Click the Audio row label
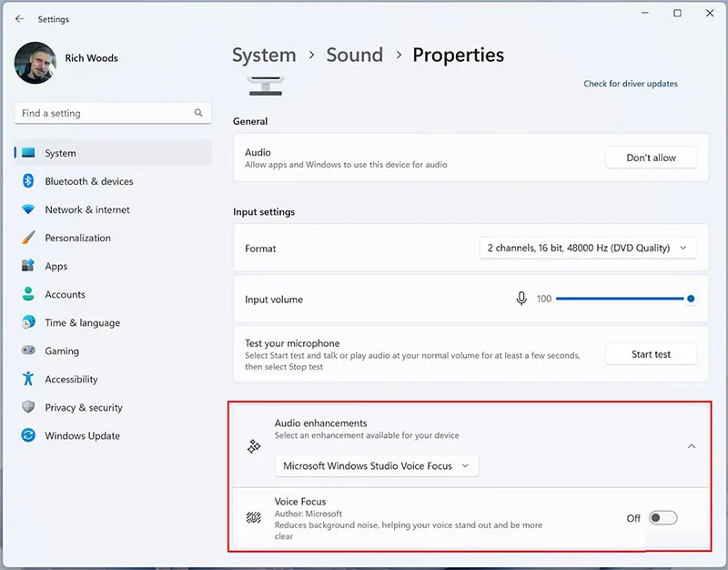Screen dimensions: 728x570 258,152
